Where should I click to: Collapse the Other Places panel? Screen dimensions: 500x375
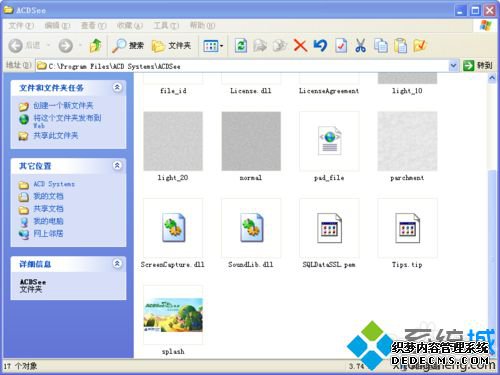[117, 165]
